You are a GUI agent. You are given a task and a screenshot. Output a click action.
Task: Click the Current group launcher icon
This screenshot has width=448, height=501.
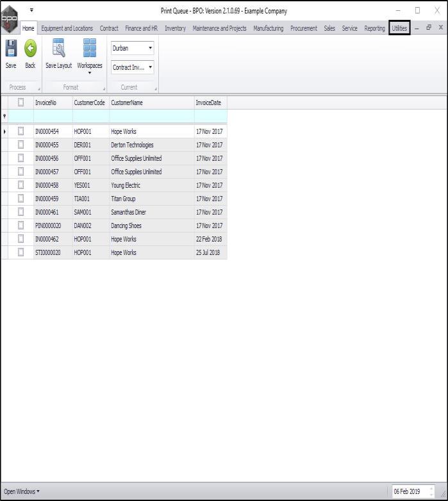point(156,89)
